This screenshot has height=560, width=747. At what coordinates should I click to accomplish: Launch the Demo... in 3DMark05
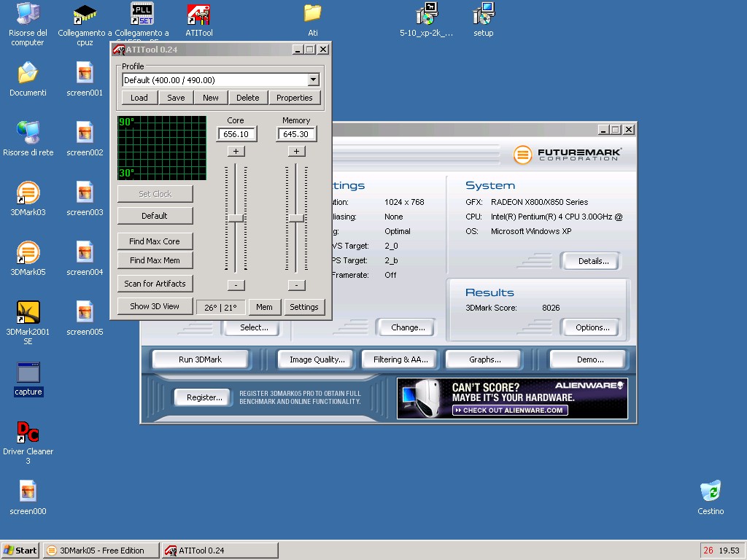(590, 359)
